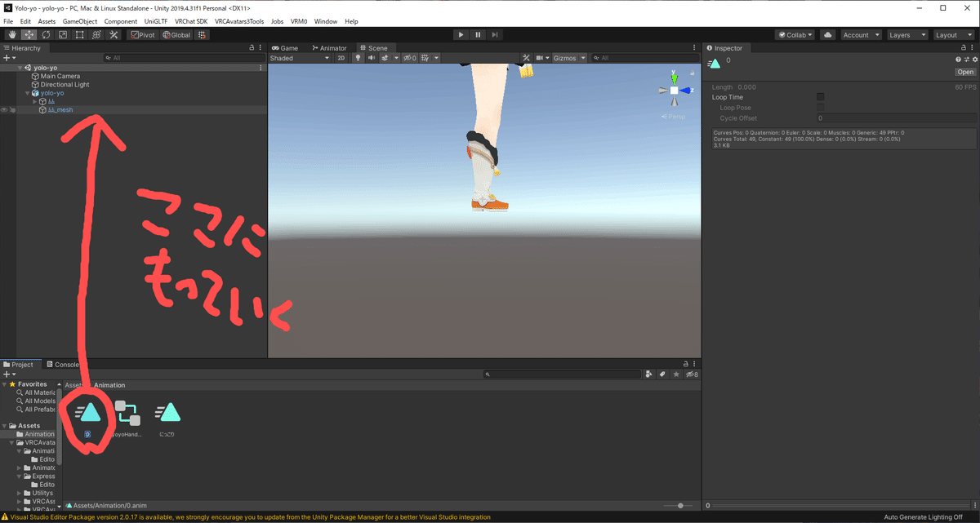Open Inspector preset selector icon

966,60
